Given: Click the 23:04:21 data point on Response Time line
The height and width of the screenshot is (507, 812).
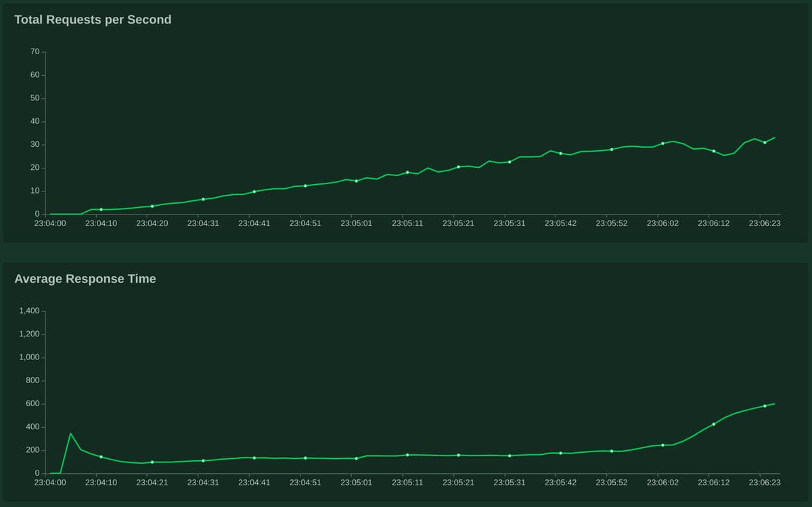Looking at the screenshot, I should [x=152, y=462].
